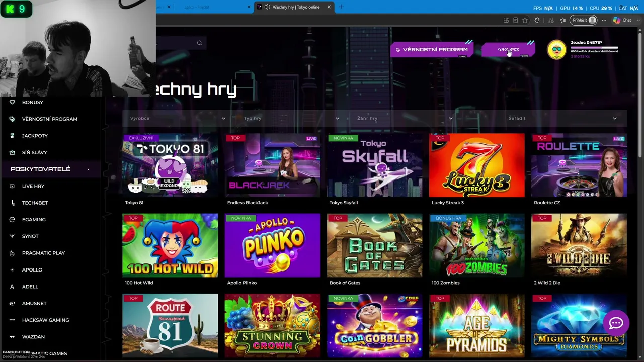644x362 pixels.
Task: Click the Live hry play icon
Action: tap(12, 186)
